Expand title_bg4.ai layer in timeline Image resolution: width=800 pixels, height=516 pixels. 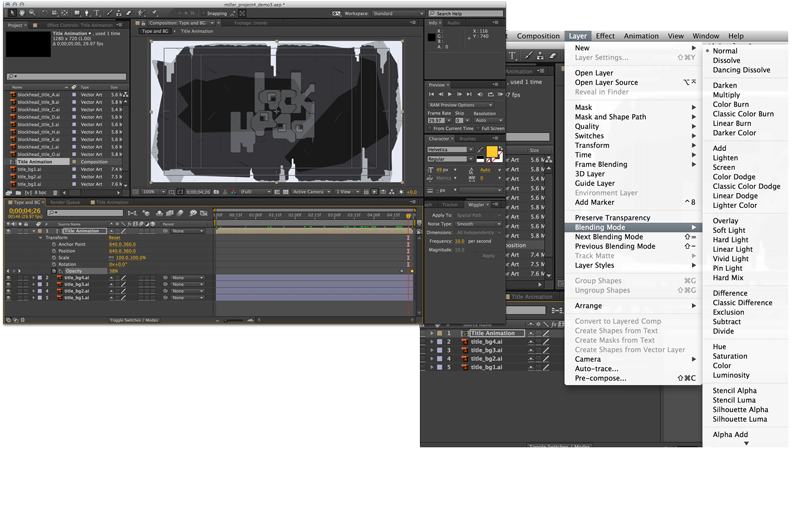pos(34,278)
